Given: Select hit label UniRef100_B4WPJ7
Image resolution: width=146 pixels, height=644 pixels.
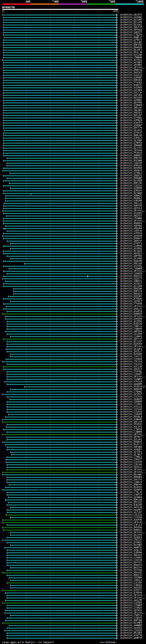Looking at the screenshot, I should point(131,37).
